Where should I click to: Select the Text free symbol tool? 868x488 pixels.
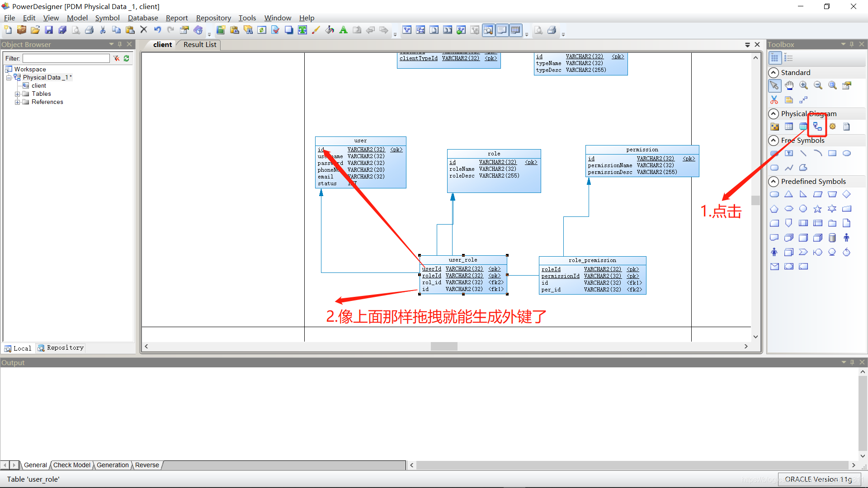click(x=789, y=153)
